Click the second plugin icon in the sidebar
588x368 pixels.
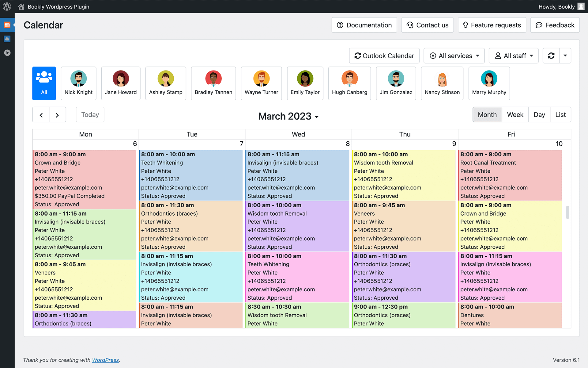click(x=7, y=39)
